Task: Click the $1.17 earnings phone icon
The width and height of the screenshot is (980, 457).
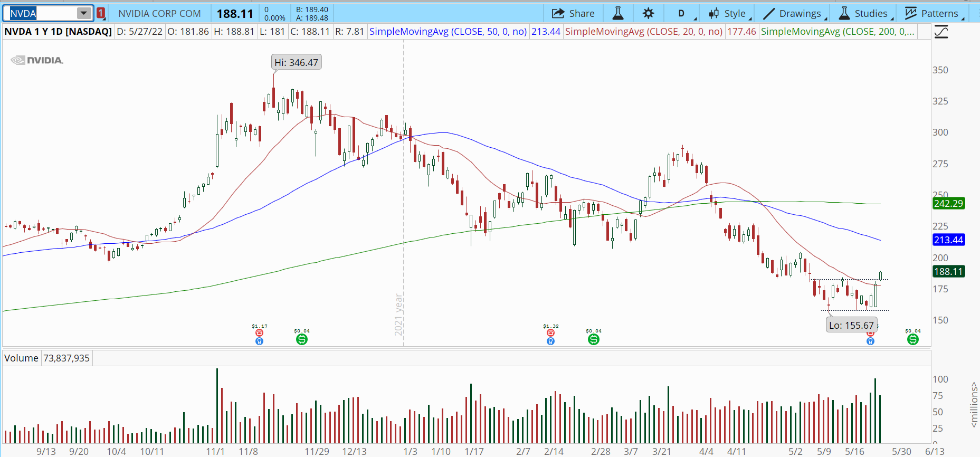Action: click(259, 333)
